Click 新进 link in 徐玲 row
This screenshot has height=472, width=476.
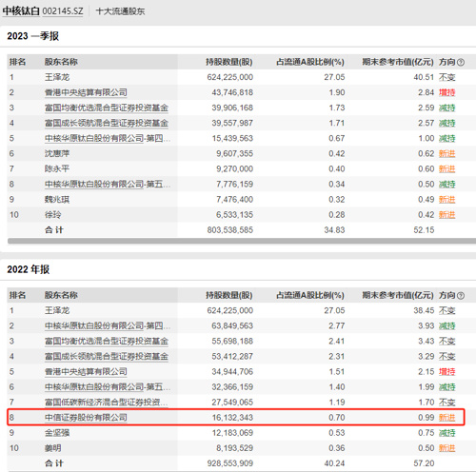(x=447, y=215)
